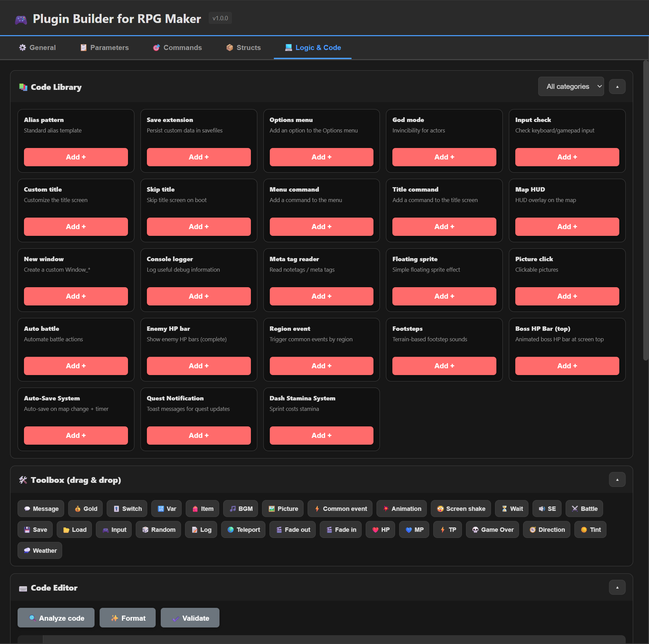
Task: Open the All categories dropdown
Action: point(571,86)
